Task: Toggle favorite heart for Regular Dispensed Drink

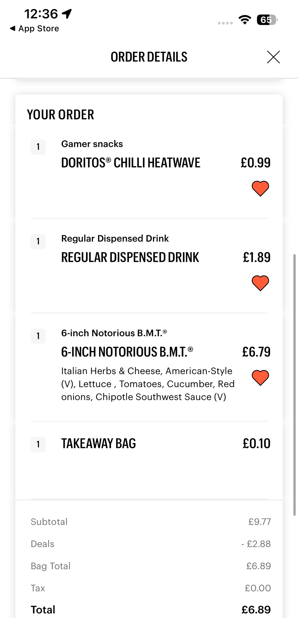Action: coord(260,283)
